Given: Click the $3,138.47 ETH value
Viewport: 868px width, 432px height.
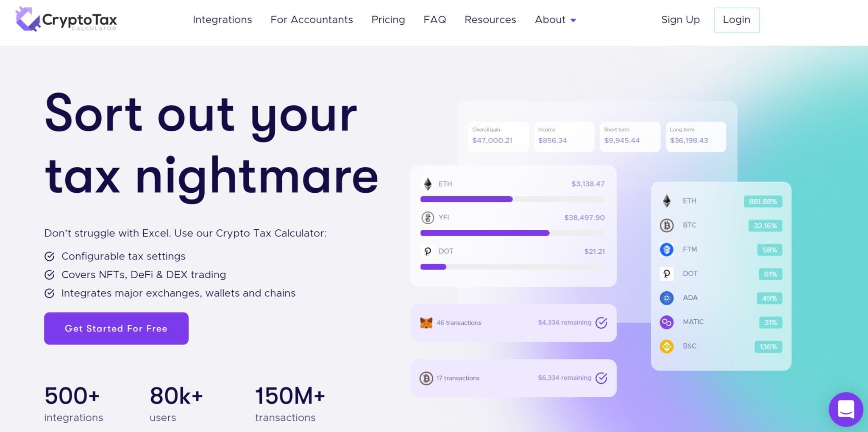Looking at the screenshot, I should pos(588,184).
